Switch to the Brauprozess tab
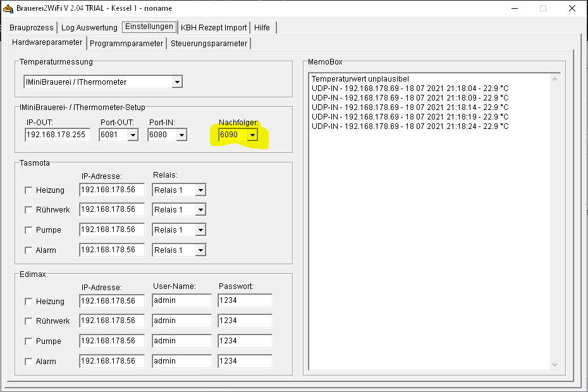The width and height of the screenshot is (588, 392). (32, 28)
